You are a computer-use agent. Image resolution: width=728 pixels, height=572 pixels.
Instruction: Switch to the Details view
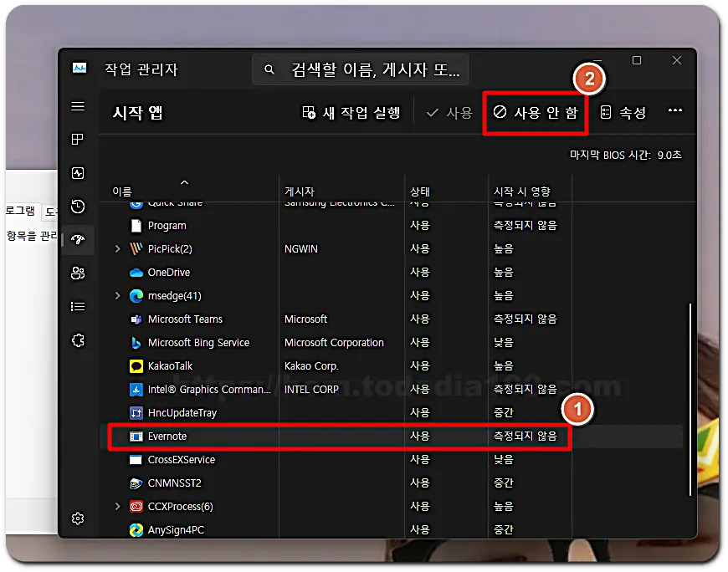[78, 306]
